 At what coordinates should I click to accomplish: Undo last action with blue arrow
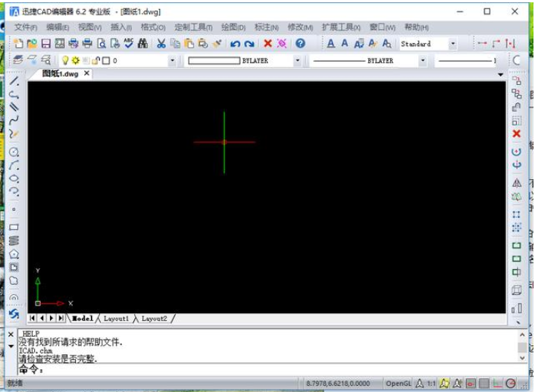pos(235,44)
